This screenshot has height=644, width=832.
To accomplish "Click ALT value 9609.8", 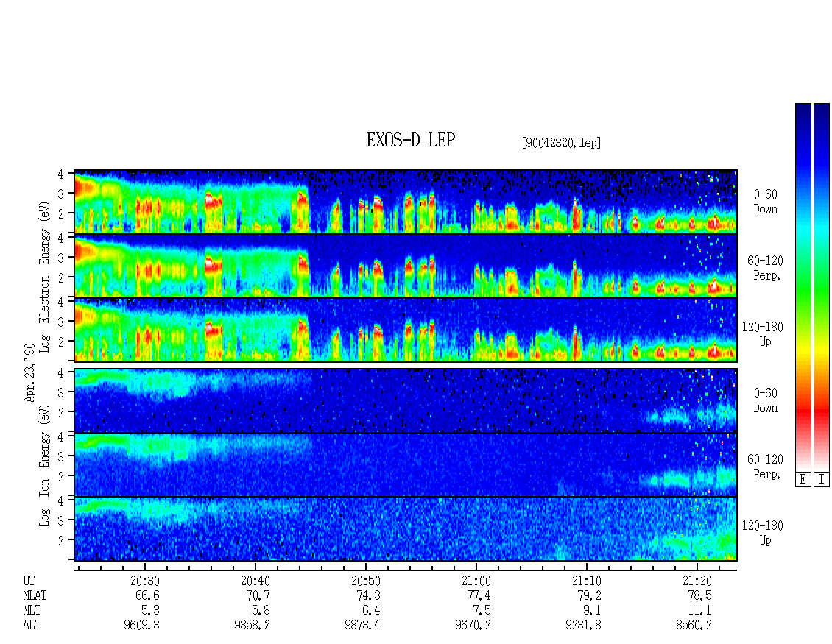I will tap(141, 625).
